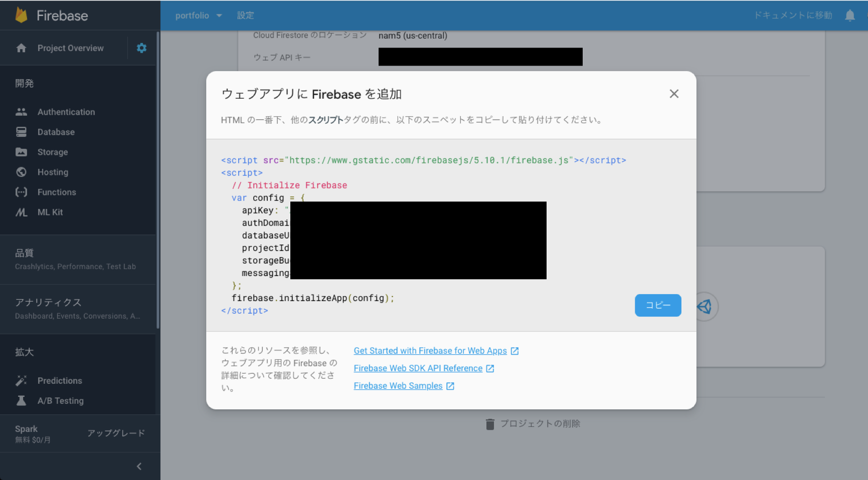
Task: Open A/B Testing in sidebar
Action: tap(61, 400)
